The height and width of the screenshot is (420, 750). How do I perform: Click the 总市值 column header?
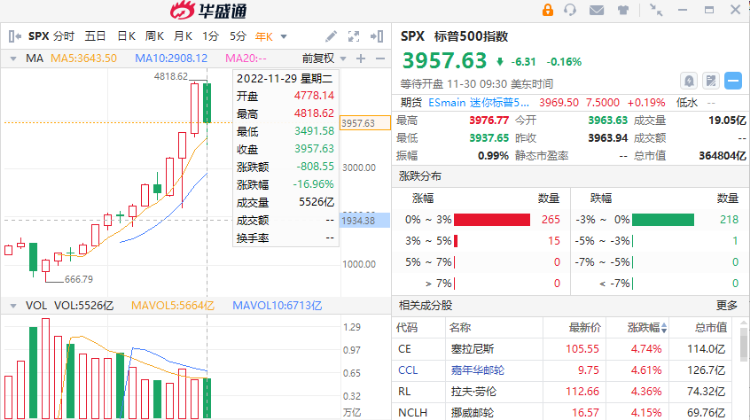[x=711, y=328]
